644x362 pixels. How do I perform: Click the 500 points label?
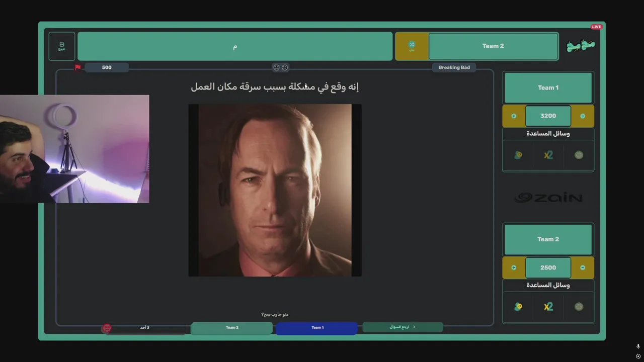(107, 67)
